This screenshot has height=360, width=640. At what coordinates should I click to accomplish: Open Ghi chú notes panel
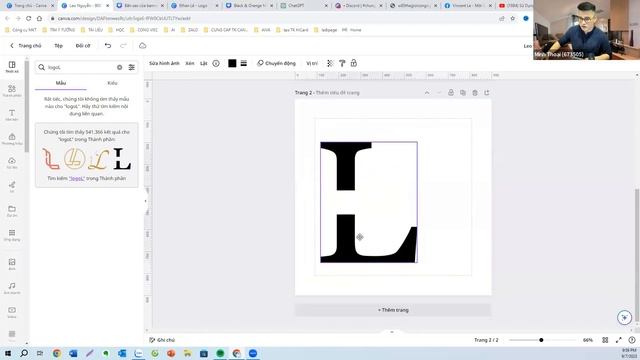(x=162, y=340)
